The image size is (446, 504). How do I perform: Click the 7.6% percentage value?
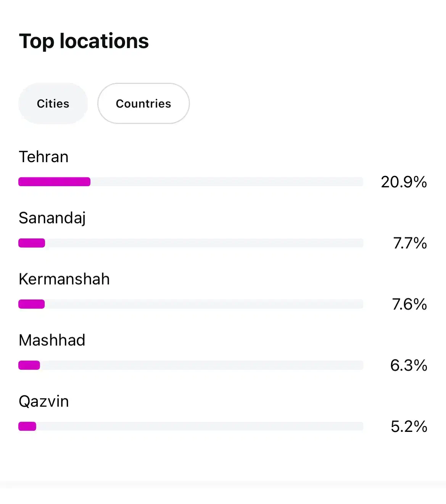pyautogui.click(x=409, y=304)
